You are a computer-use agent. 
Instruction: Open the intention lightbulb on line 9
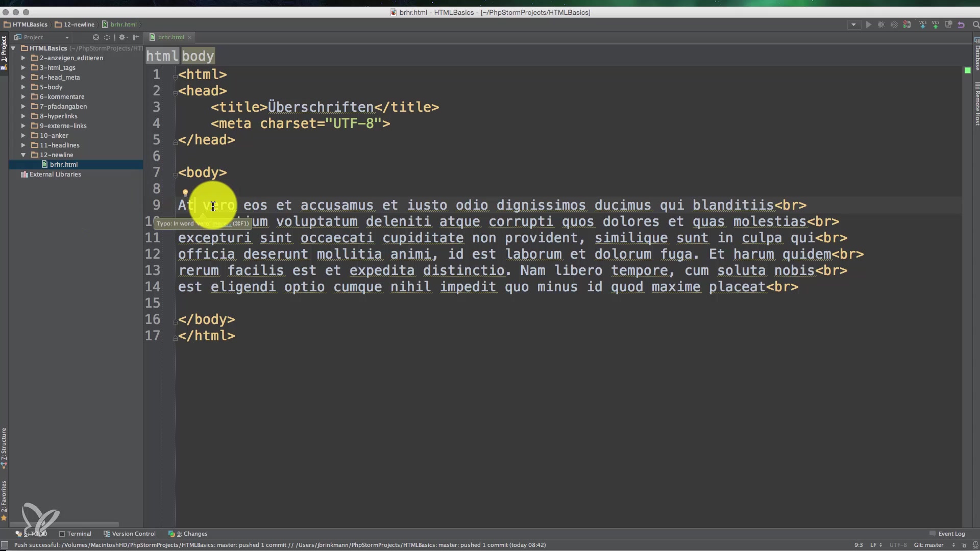coord(185,193)
